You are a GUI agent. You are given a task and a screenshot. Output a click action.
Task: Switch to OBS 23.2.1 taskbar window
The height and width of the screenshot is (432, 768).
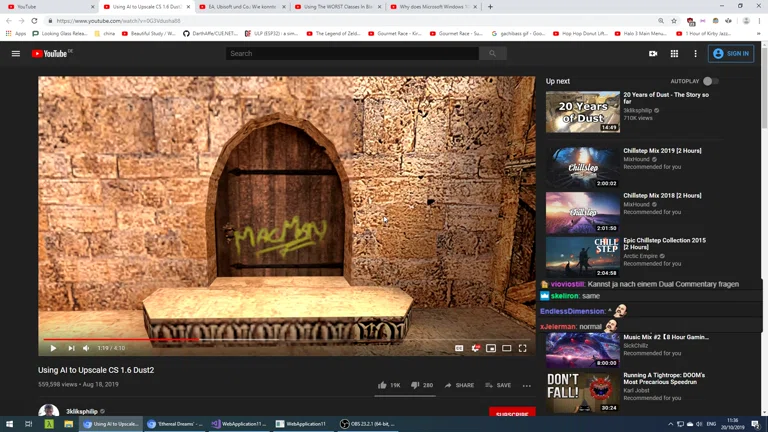(368, 424)
